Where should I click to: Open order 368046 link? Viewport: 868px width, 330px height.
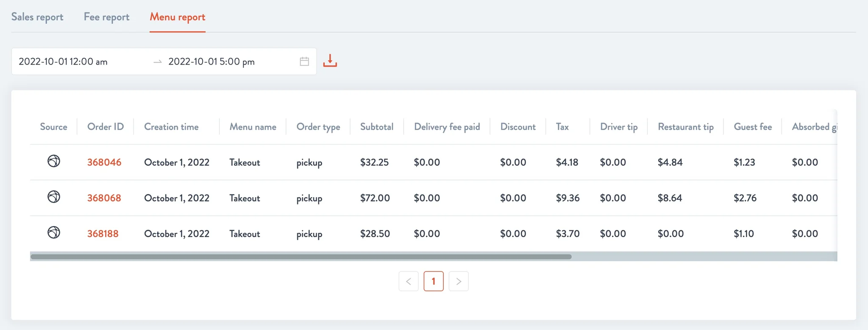pos(104,162)
